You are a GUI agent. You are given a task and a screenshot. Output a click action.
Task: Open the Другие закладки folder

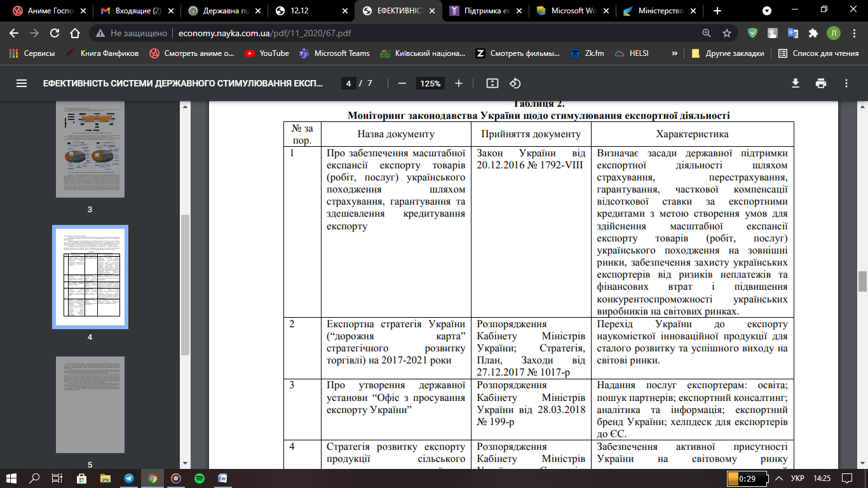728,53
